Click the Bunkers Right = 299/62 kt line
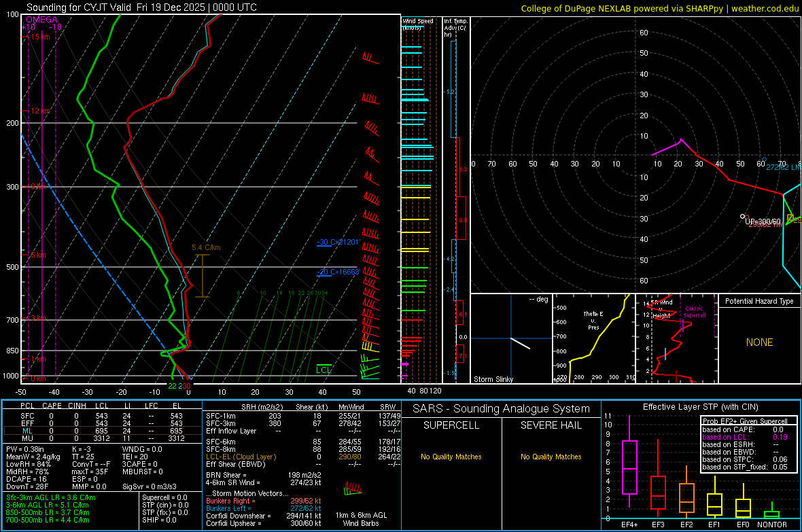Viewport: 802px width, 532px height. pos(264,501)
